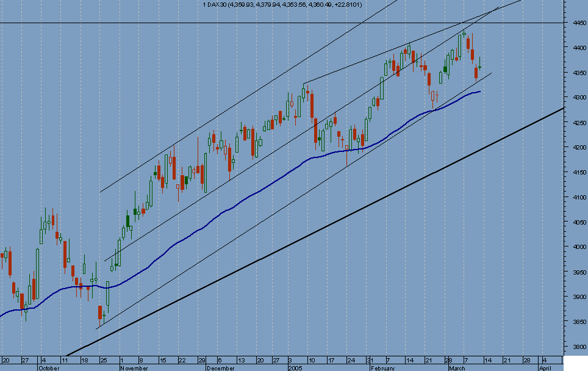Select the date label 29 on time axis

point(202,361)
